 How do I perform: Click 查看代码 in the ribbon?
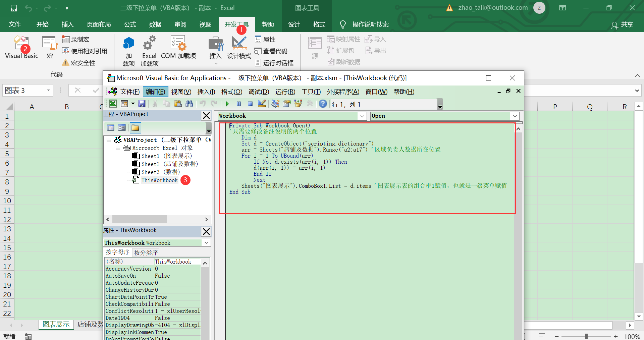[271, 51]
